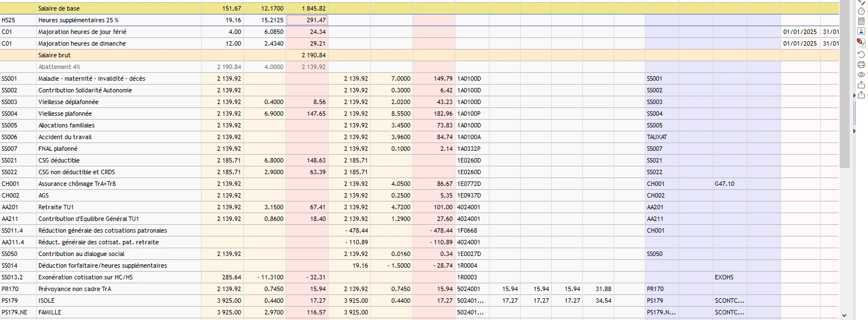Screen dimensions: 868x320
Task: Select Heures supplémentaires 25 % label
Action: pos(78,20)
